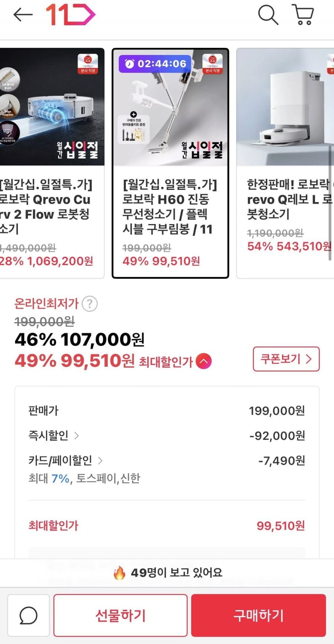Open the Q레보 L 로봇청소기 product card

pyautogui.click(x=286, y=163)
